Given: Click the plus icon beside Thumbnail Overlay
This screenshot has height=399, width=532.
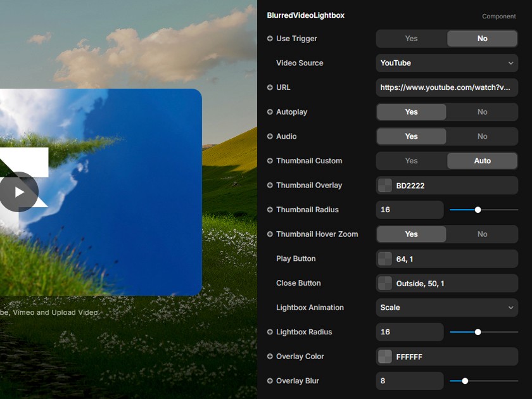Looking at the screenshot, I should coord(270,185).
